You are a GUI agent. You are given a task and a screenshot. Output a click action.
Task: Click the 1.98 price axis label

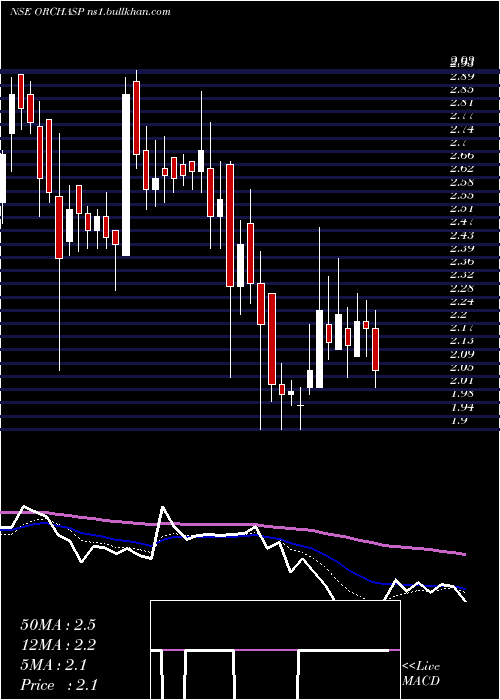coord(462,394)
